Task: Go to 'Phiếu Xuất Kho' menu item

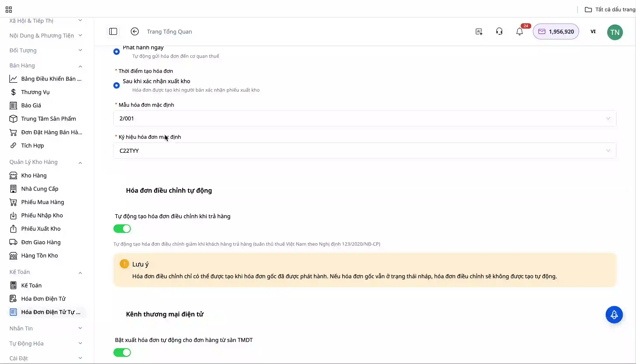Action: [41, 228]
